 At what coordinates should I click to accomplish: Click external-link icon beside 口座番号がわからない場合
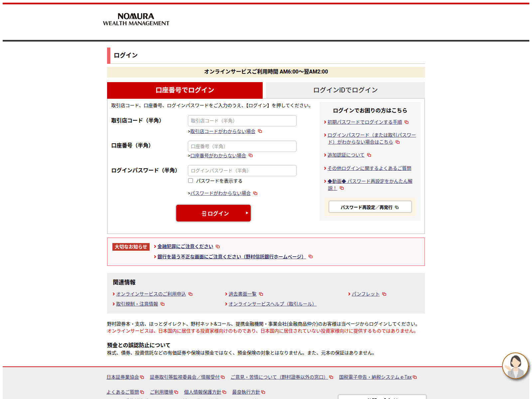tap(251, 156)
